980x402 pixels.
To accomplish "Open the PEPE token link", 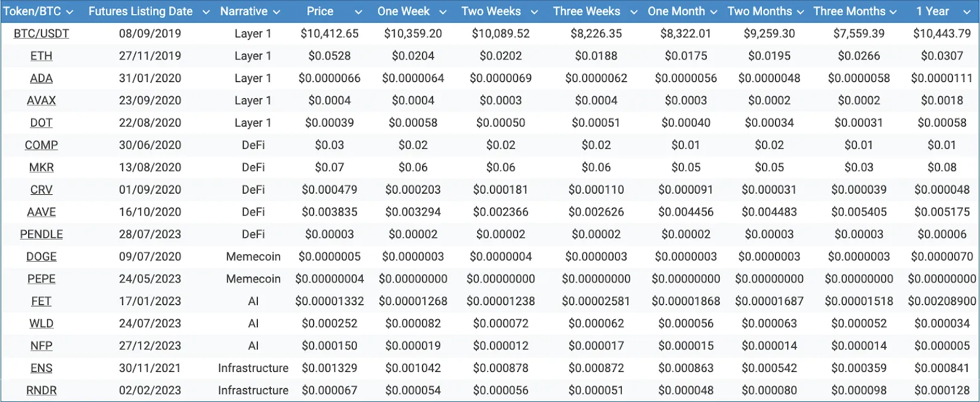I will click(x=41, y=279).
